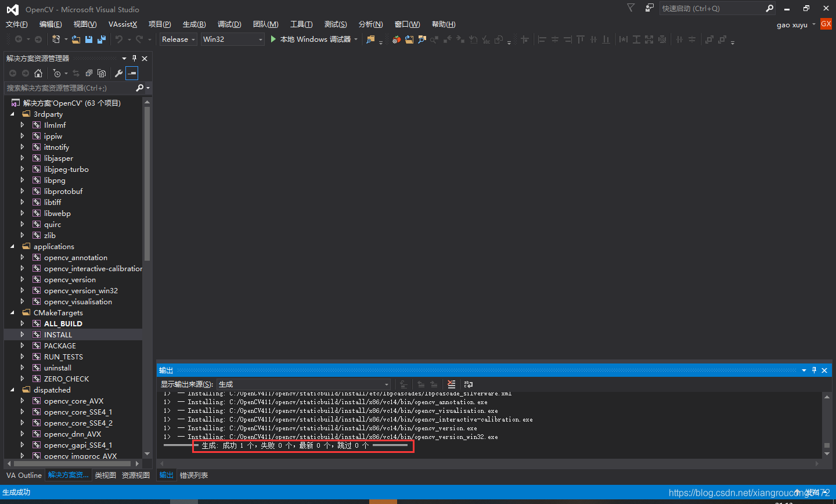Click the Save All toolbar icon
This screenshot has height=504, width=836.
coord(102,39)
